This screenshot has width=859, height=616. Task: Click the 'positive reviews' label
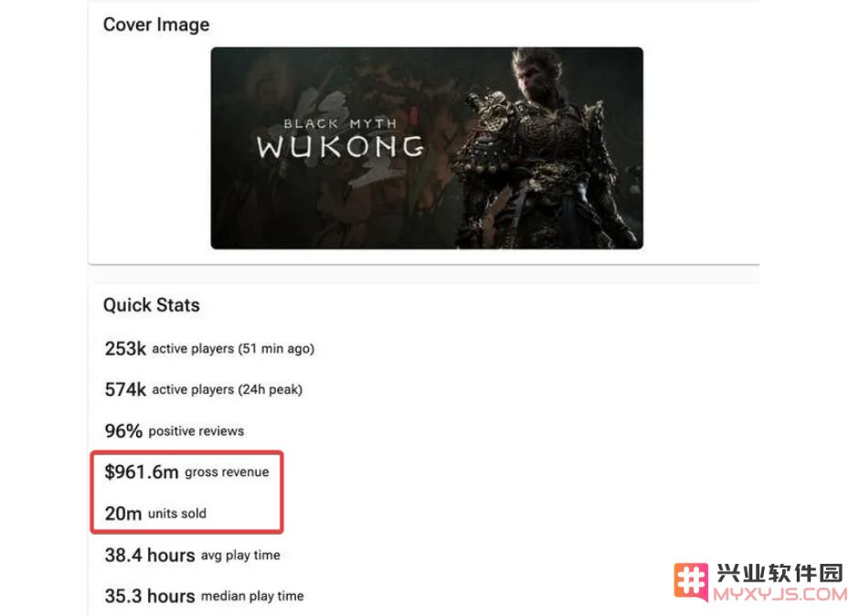(x=196, y=431)
